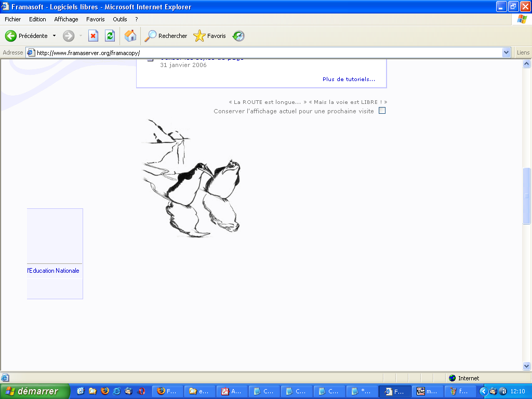Switch to the '*...' taskbar window

coord(362,391)
